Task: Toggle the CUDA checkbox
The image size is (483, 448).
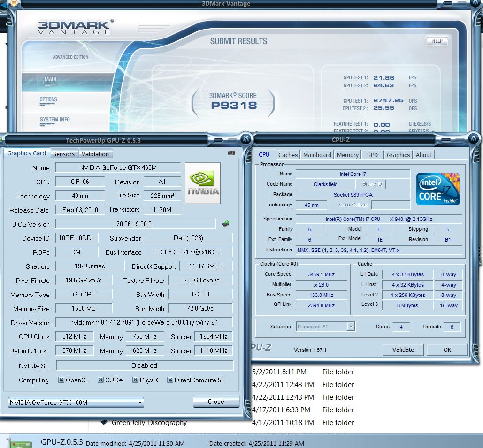Action: coord(100,380)
